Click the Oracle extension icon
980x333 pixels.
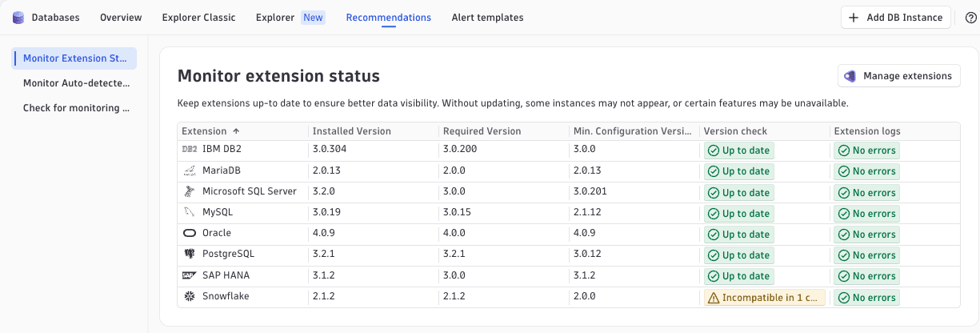pos(190,233)
